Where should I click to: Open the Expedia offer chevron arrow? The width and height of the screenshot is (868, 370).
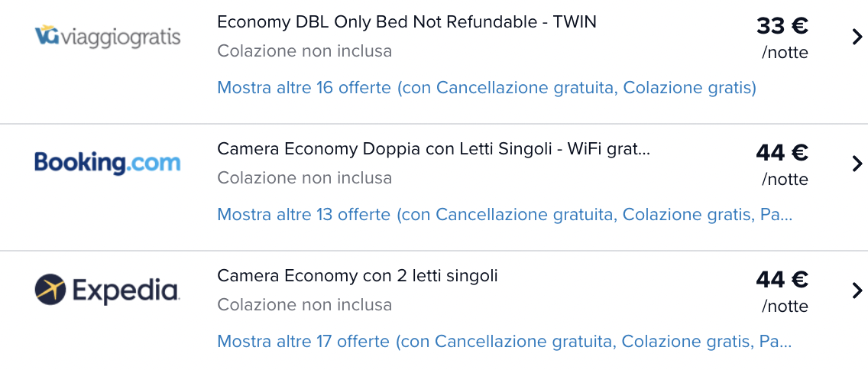(857, 290)
